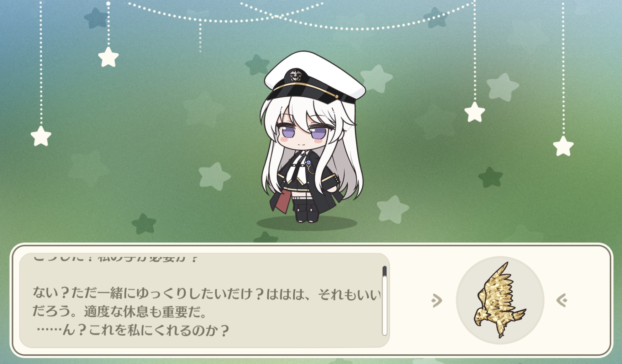This screenshot has width=622, height=364.
Task: Tap the emblem on the cap
Action: [x=296, y=75]
